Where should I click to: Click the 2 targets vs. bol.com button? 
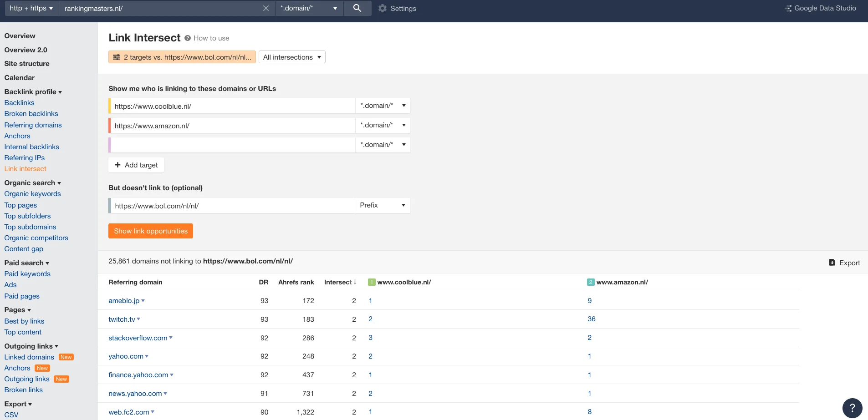coord(182,57)
